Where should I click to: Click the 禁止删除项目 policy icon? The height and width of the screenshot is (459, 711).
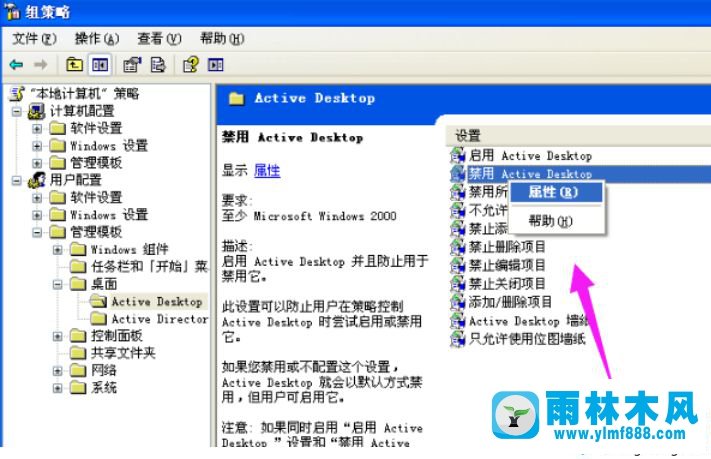pos(458,247)
